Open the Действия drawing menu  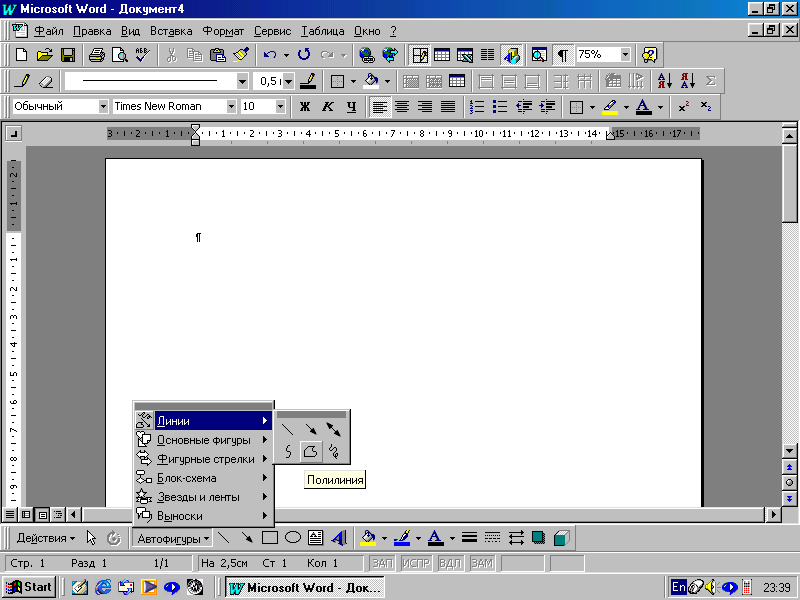[x=45, y=538]
